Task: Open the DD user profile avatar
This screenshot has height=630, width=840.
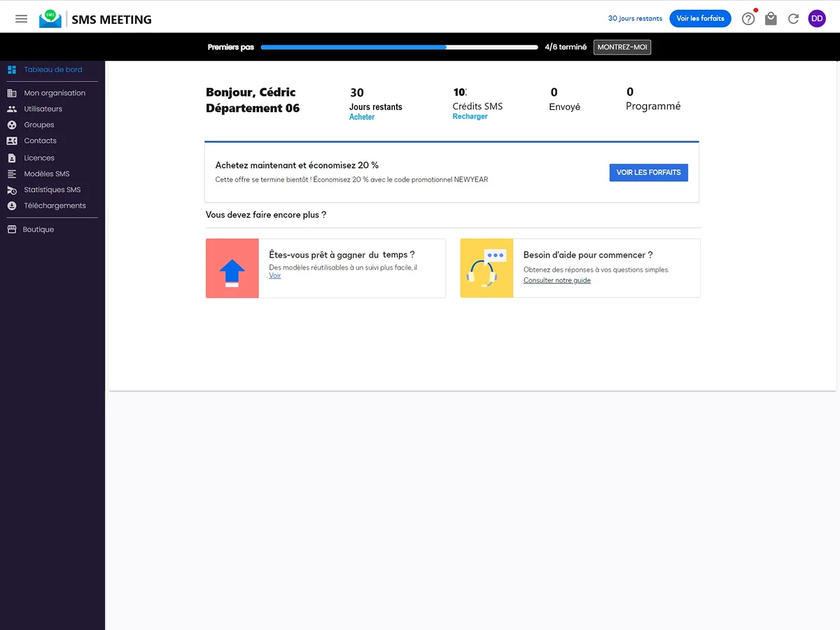Action: tap(817, 19)
